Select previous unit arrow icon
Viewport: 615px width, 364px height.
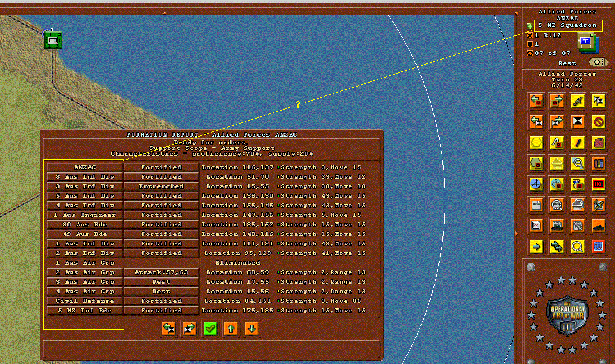click(536, 101)
